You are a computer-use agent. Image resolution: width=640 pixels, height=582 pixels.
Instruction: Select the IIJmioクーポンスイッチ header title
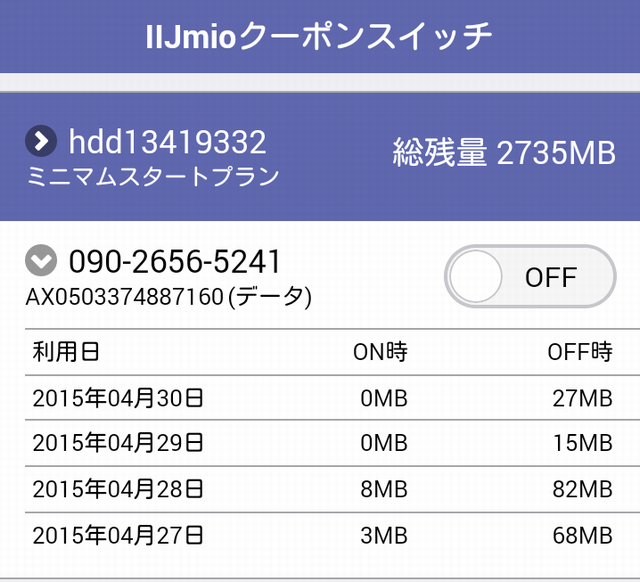tap(319, 36)
